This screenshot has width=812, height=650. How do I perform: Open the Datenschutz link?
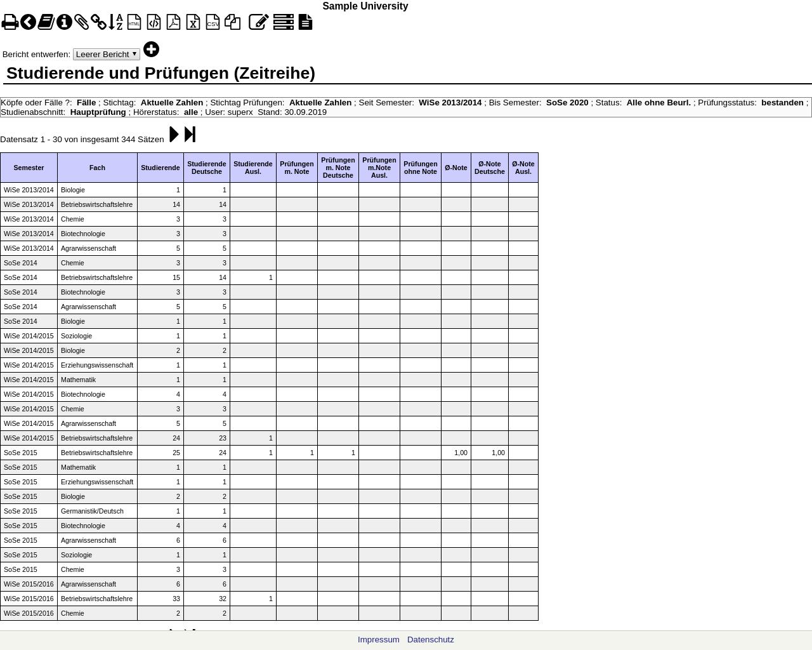pos(431,640)
